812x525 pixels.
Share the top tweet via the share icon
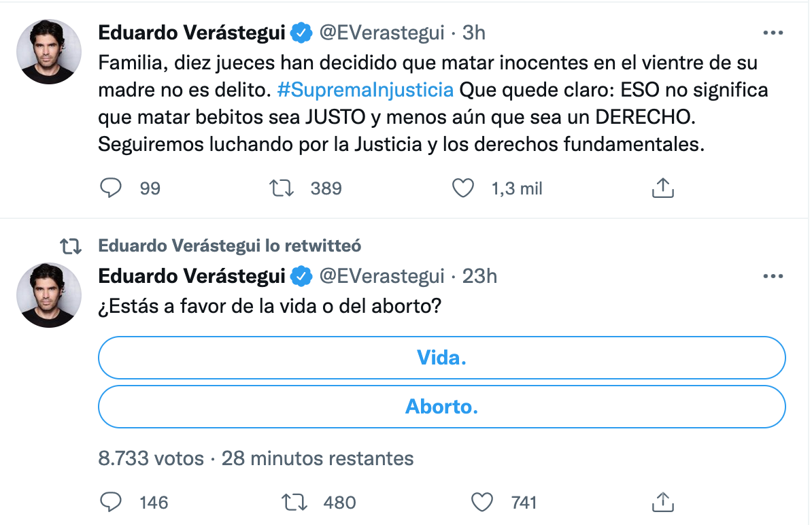(x=662, y=188)
